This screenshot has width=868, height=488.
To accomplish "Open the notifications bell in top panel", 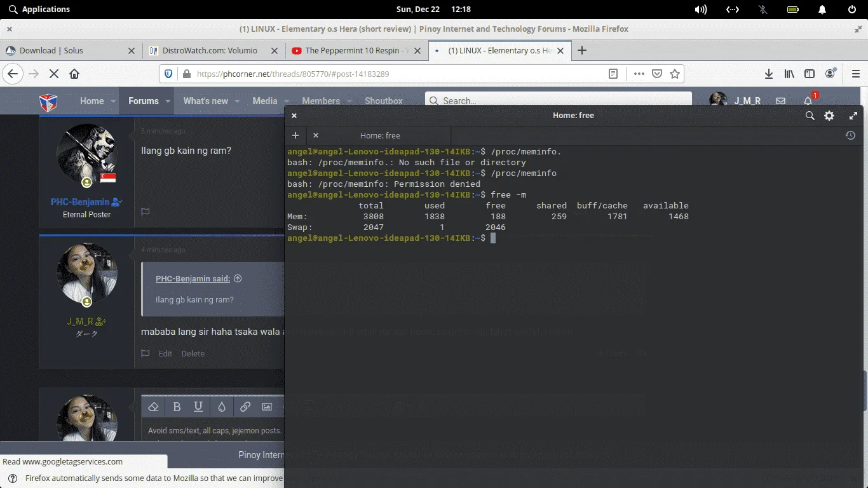I will point(822,10).
